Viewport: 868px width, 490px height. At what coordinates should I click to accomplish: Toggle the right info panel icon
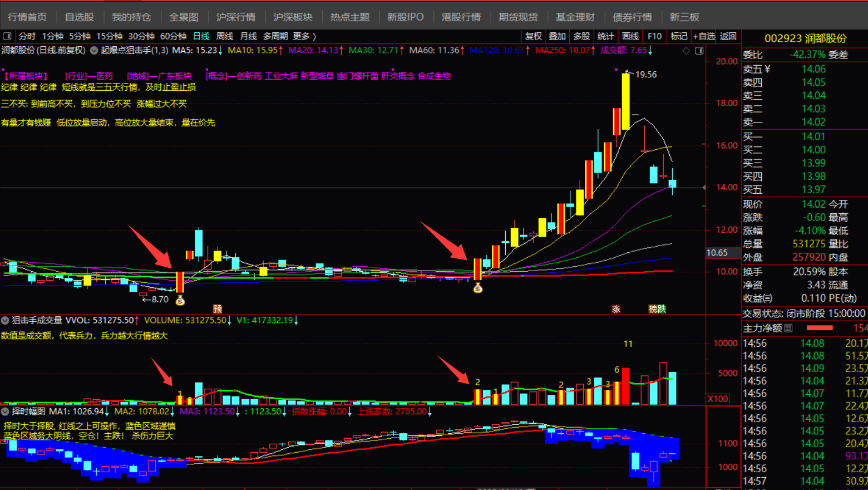[699, 51]
